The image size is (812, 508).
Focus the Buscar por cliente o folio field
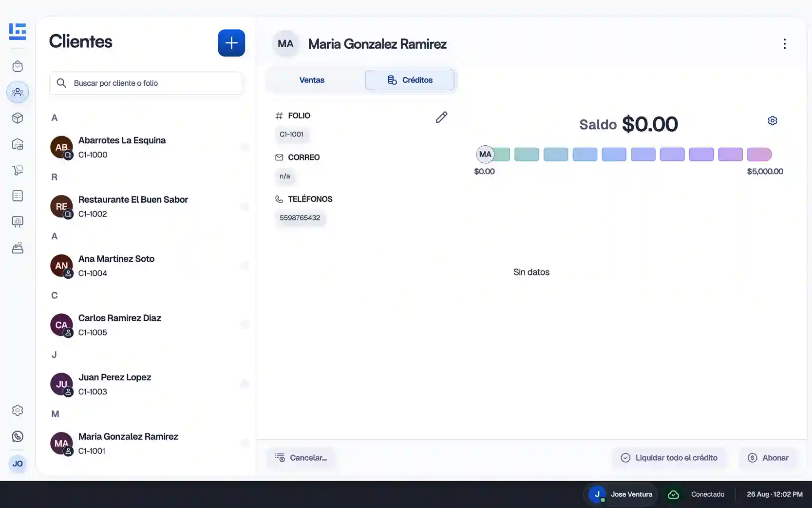[x=146, y=83]
